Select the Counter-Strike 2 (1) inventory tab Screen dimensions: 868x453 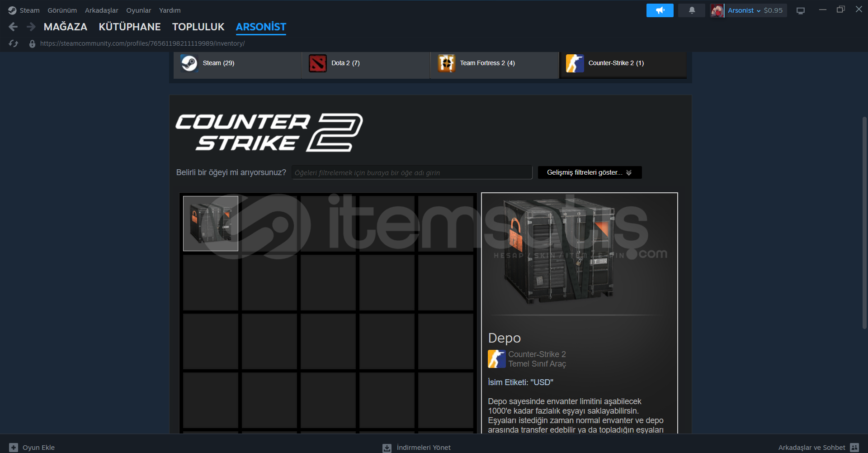[623, 65]
